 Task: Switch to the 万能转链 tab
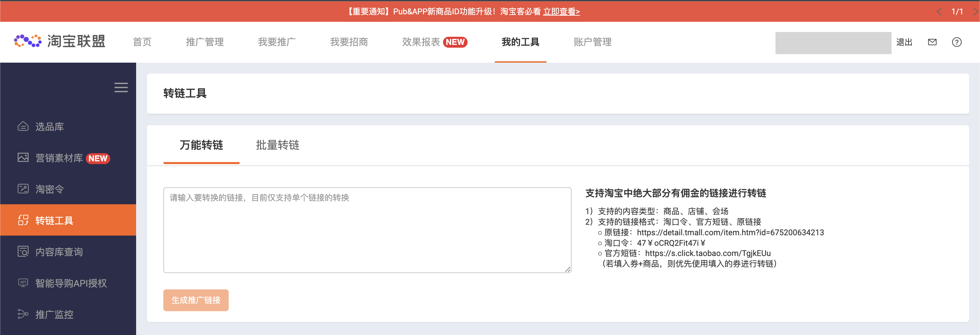pyautogui.click(x=201, y=145)
